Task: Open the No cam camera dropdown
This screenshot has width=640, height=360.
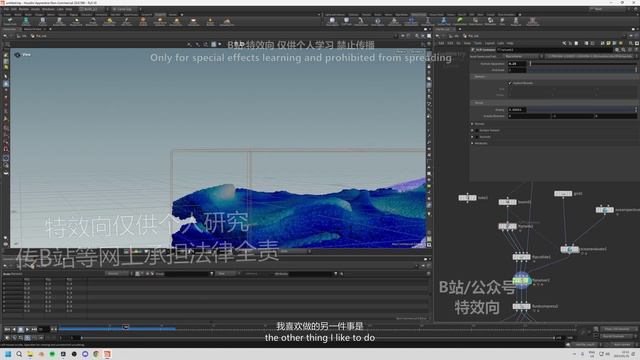Action: click(416, 52)
